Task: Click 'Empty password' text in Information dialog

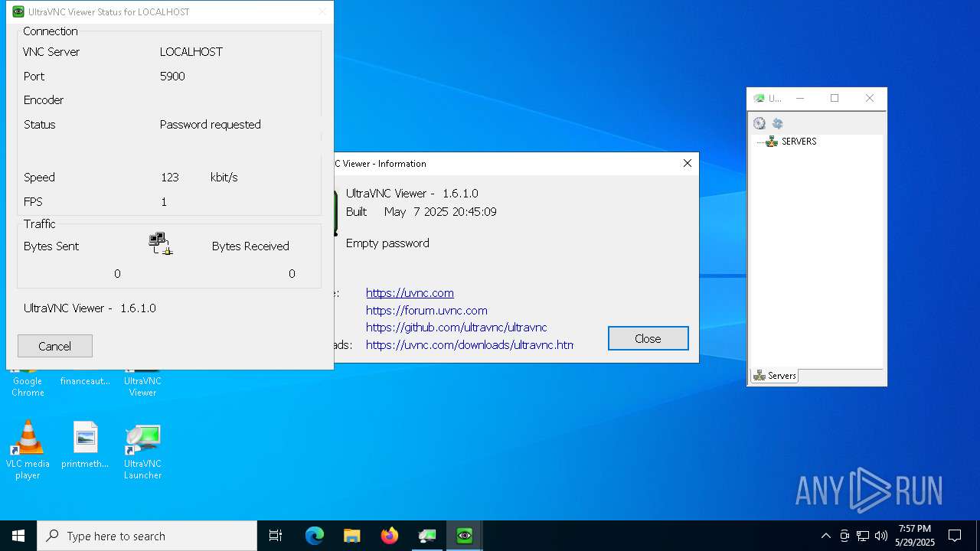Action: [387, 243]
